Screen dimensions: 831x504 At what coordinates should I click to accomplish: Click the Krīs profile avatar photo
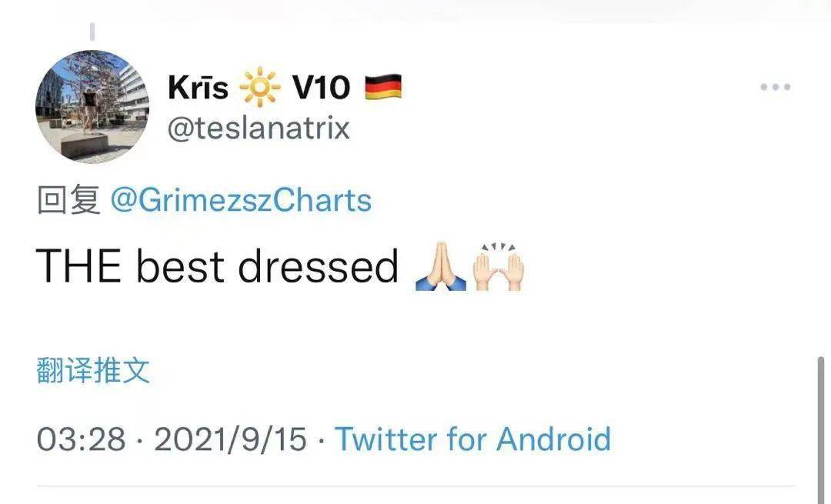(x=92, y=107)
